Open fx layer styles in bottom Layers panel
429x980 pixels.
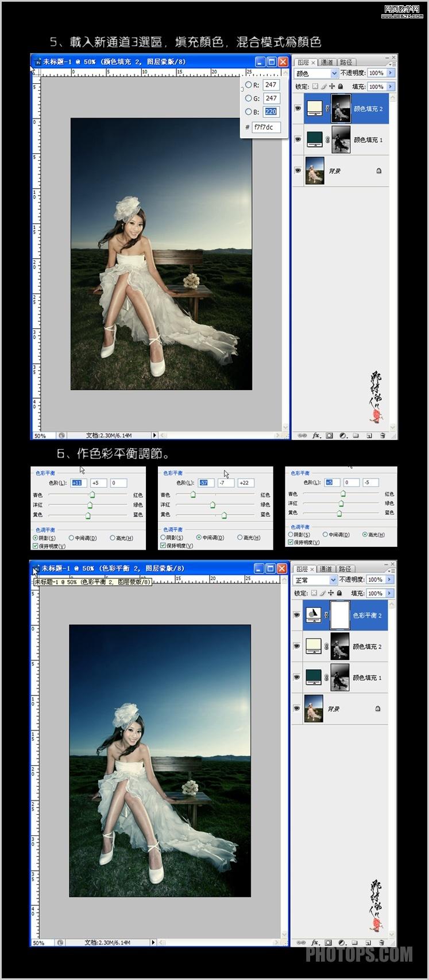click(x=315, y=942)
